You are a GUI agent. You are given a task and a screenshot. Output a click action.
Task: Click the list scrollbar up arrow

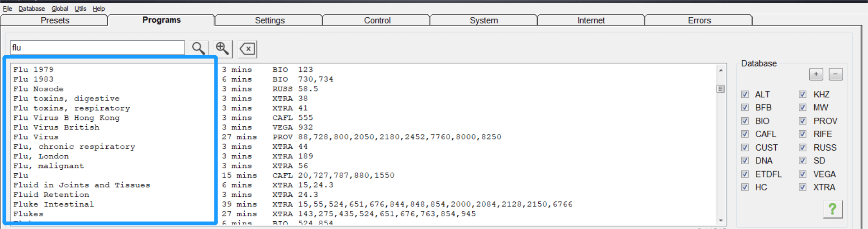coord(721,70)
